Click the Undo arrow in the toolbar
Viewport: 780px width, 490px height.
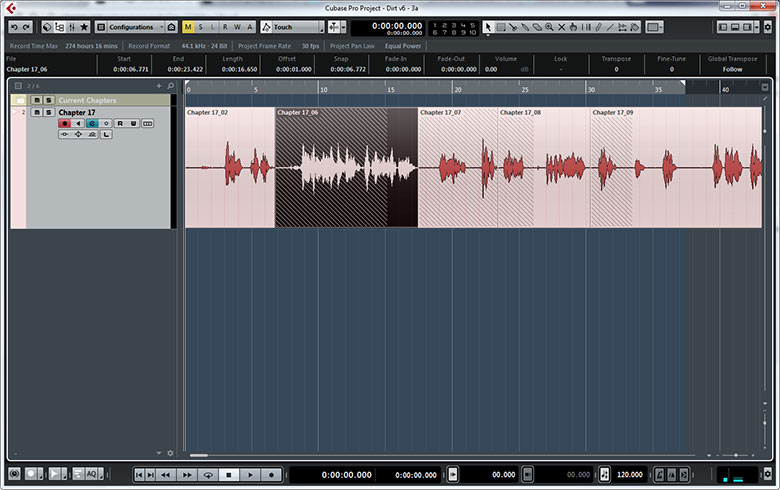click(14, 27)
